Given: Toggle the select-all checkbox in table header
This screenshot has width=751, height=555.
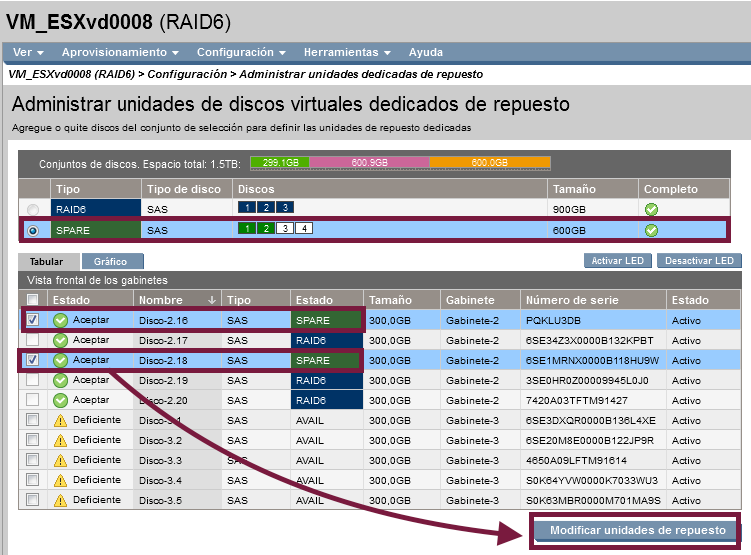Looking at the screenshot, I should [x=33, y=300].
